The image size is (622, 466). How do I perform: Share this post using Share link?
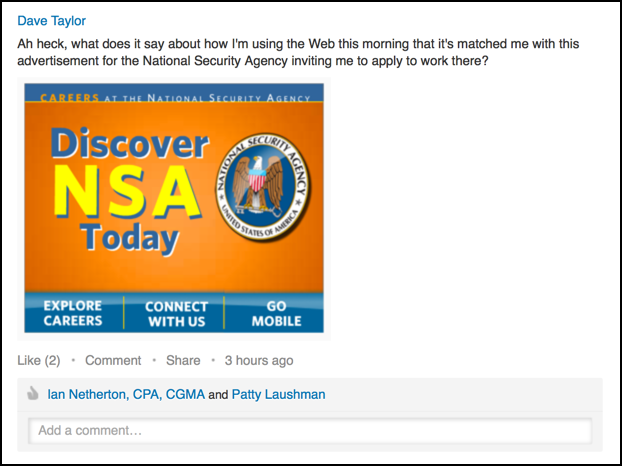tap(183, 360)
